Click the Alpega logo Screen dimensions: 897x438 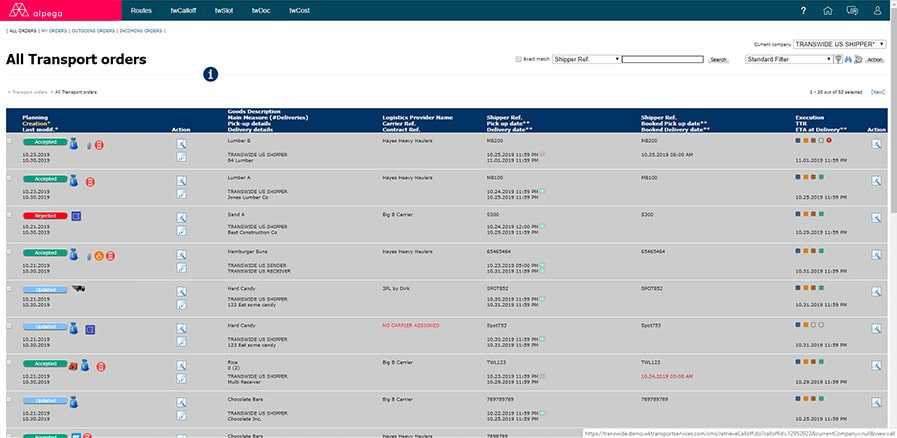click(35, 10)
